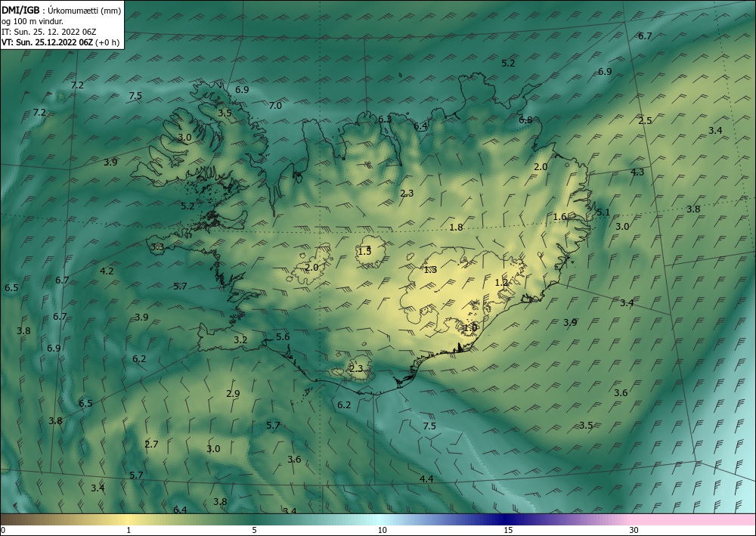Click the color scale label '5'
The height and width of the screenshot is (536, 756).
coord(254,531)
